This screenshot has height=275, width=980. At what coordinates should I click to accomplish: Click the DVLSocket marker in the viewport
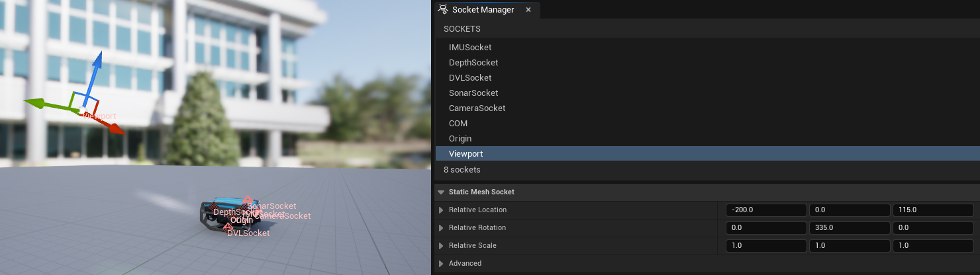(227, 227)
